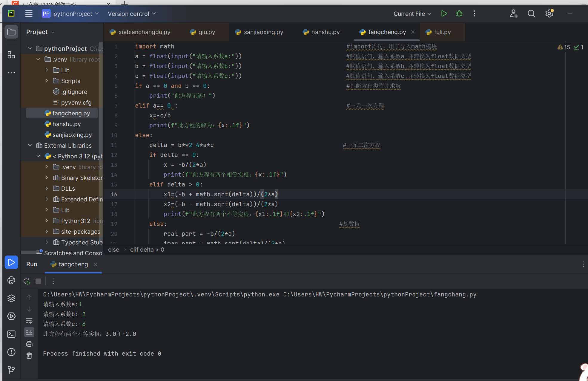Image resolution: width=588 pixels, height=381 pixels.
Task: Open the Terminal tool window icon
Action: [x=11, y=334]
